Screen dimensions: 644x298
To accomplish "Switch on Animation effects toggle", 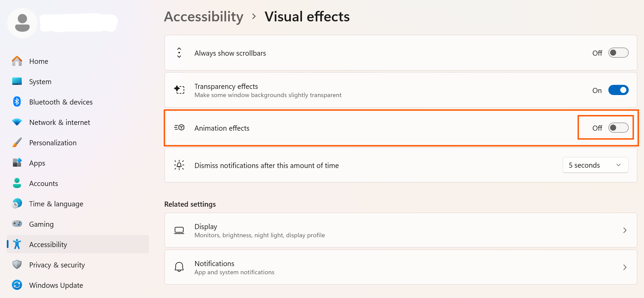I will pyautogui.click(x=618, y=128).
